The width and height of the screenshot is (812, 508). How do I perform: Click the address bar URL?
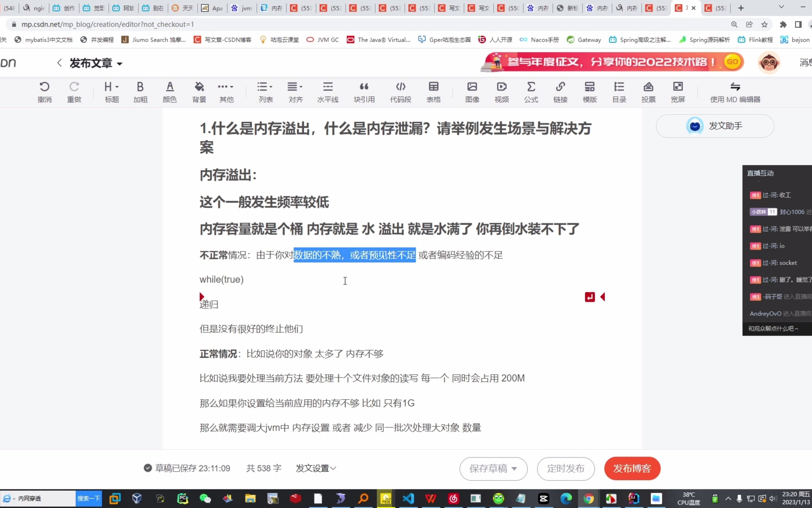(107, 24)
